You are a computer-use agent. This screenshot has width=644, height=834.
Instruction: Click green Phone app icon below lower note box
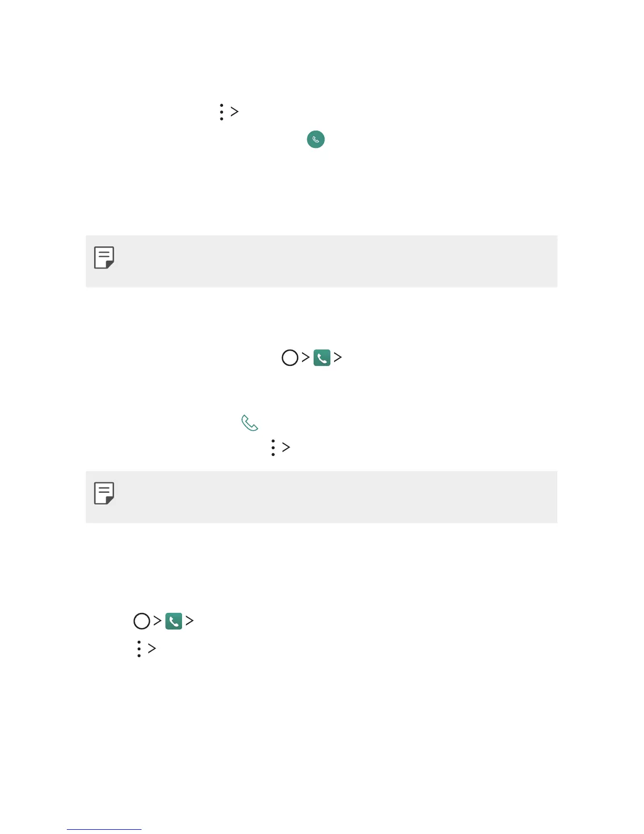pyautogui.click(x=174, y=621)
